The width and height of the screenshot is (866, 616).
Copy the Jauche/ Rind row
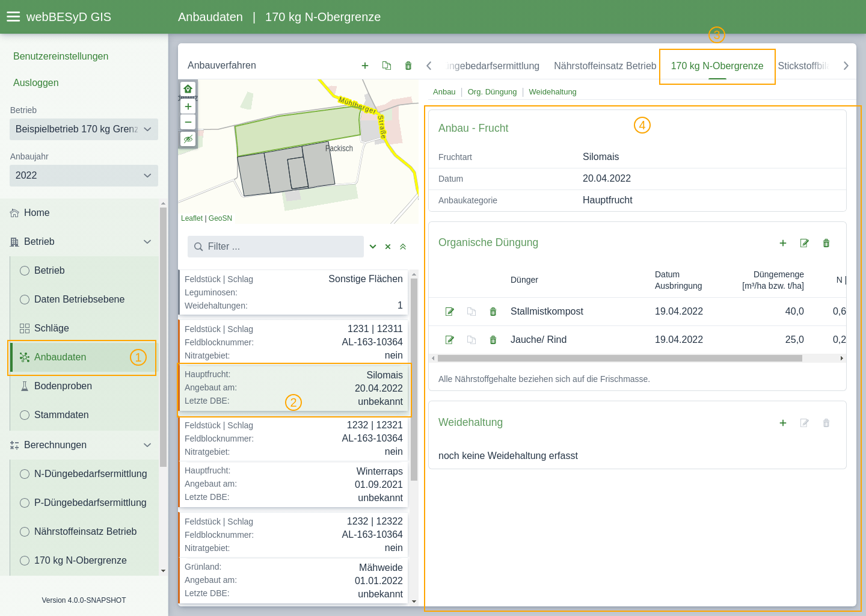coord(471,340)
